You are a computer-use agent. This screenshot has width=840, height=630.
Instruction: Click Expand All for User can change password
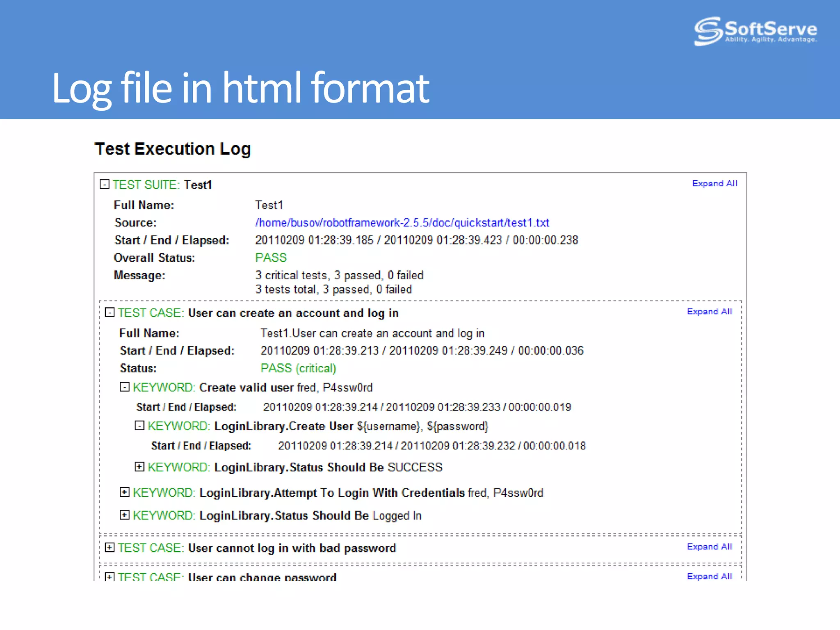pos(709,576)
